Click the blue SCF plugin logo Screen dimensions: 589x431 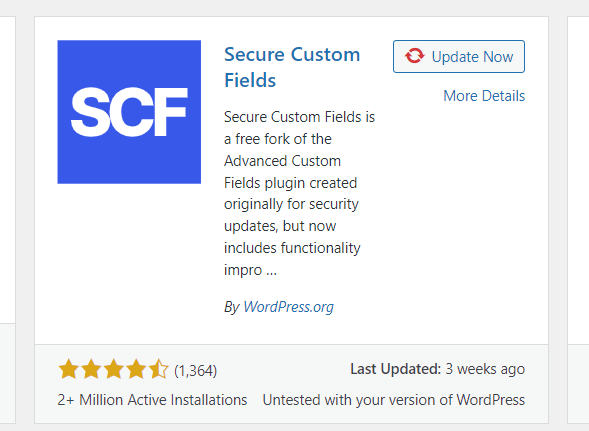(129, 112)
